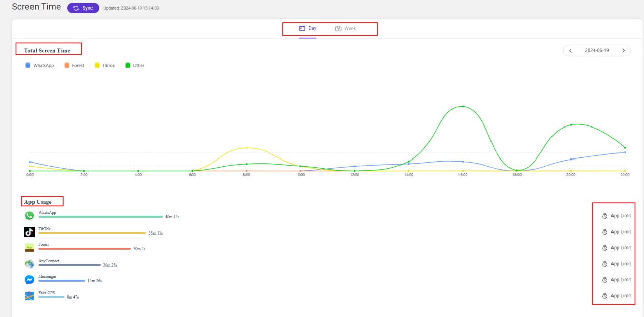Select the Day tab
The image size is (644, 317).
(308, 29)
